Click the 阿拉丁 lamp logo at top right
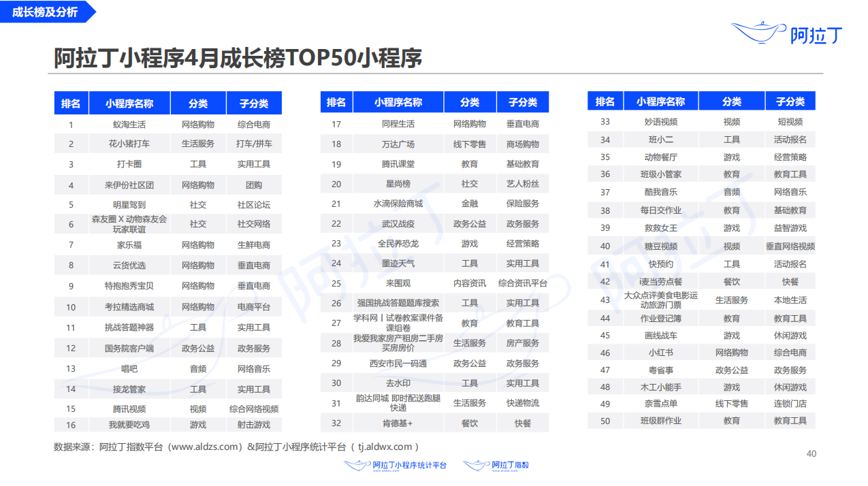Viewport: 868px width, 486px height. click(787, 33)
